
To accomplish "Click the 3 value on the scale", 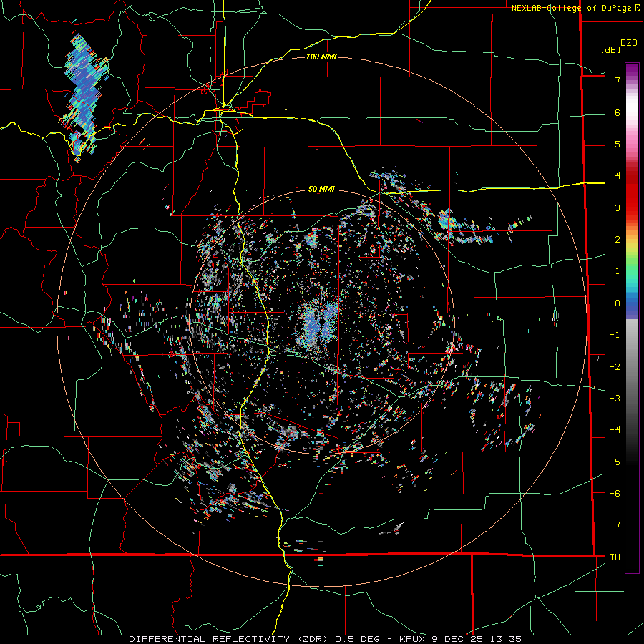I will 618,208.
